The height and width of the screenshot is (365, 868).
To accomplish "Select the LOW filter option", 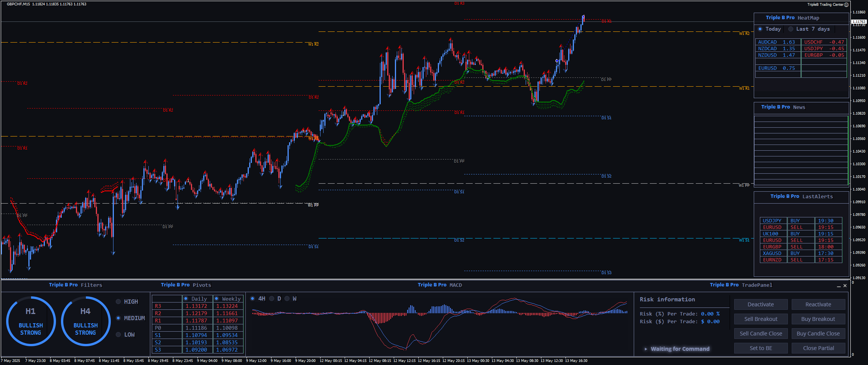I will click(x=118, y=335).
